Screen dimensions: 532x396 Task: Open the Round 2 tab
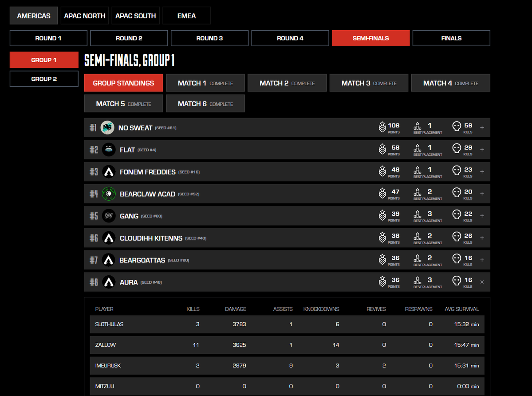129,38
